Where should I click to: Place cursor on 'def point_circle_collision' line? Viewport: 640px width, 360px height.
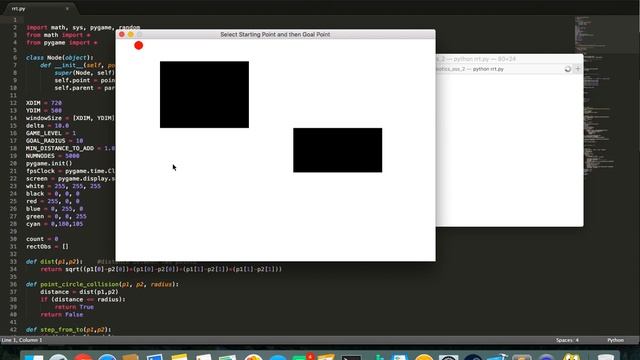click(102, 284)
